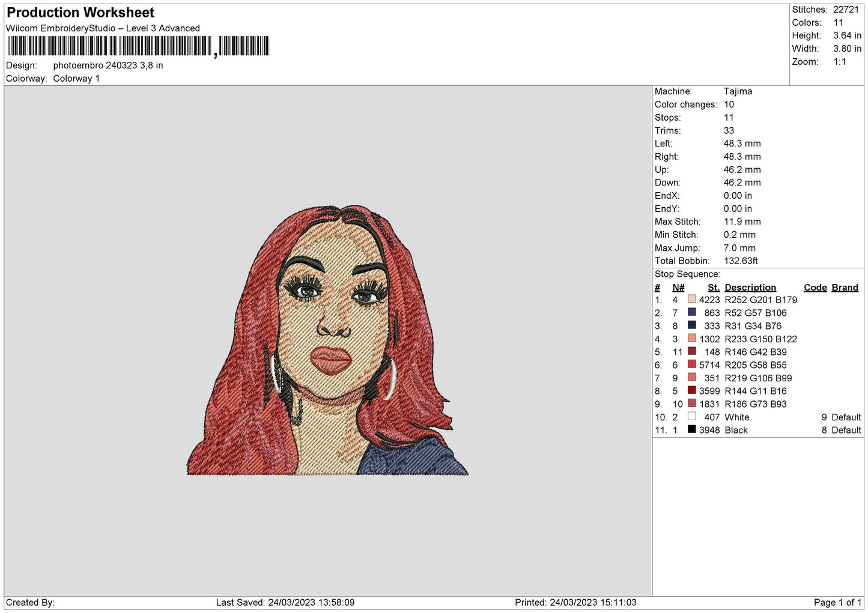Click the Stitches value 22721
Viewport: 868px width, 613px height.
point(846,10)
